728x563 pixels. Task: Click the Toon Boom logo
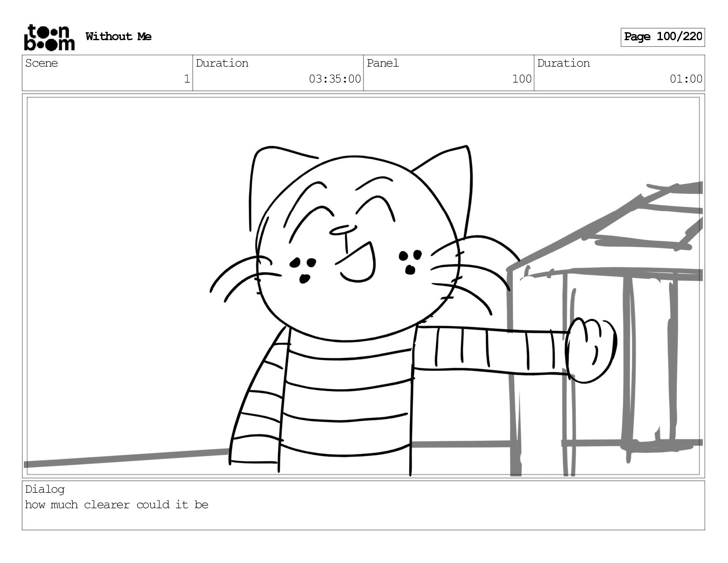tap(49, 37)
